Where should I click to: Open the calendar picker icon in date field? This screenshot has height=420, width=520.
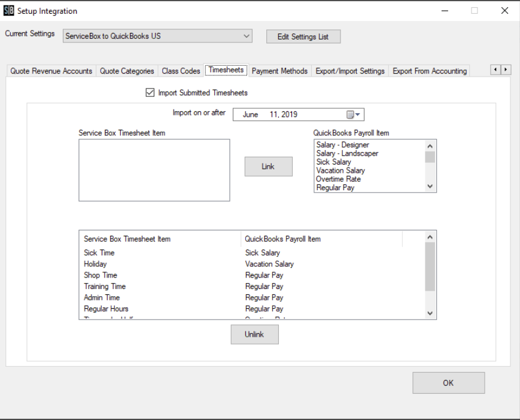point(350,115)
